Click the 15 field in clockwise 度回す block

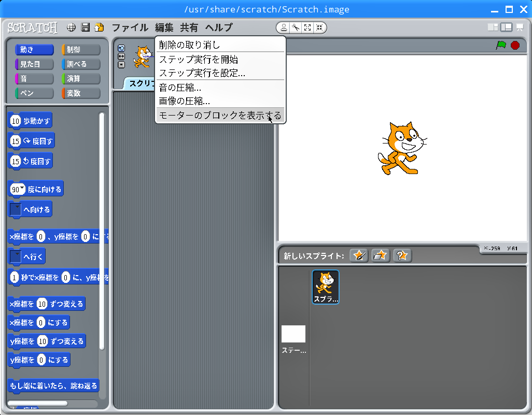point(15,141)
